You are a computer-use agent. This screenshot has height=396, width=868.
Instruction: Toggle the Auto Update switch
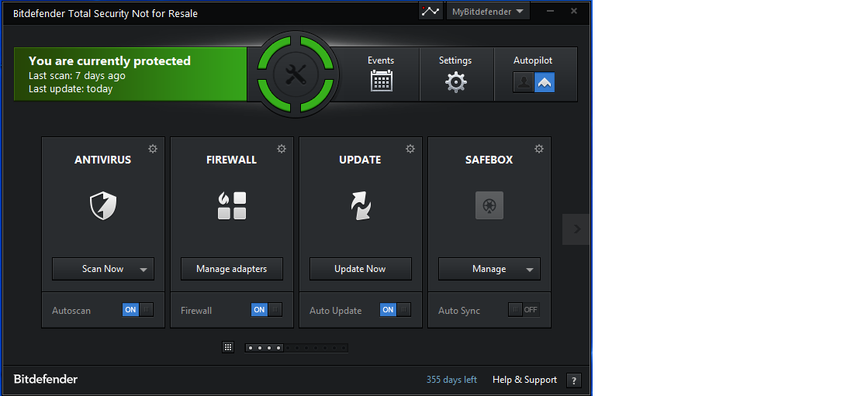pyautogui.click(x=396, y=310)
